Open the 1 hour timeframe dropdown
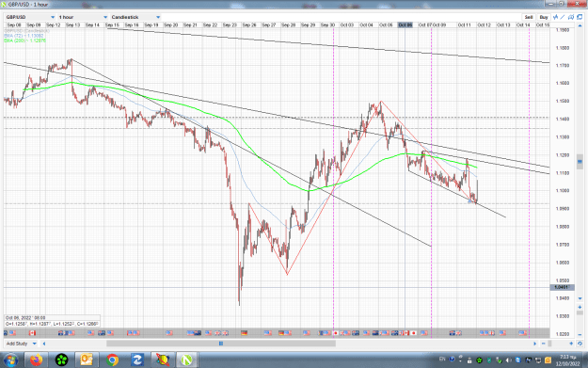The width and height of the screenshot is (588, 368). click(83, 17)
